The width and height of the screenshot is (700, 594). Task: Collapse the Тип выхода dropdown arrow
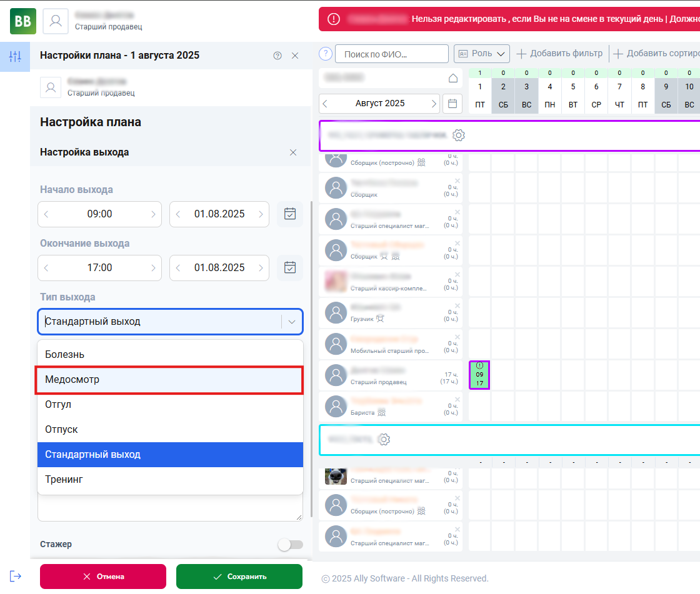(x=291, y=322)
